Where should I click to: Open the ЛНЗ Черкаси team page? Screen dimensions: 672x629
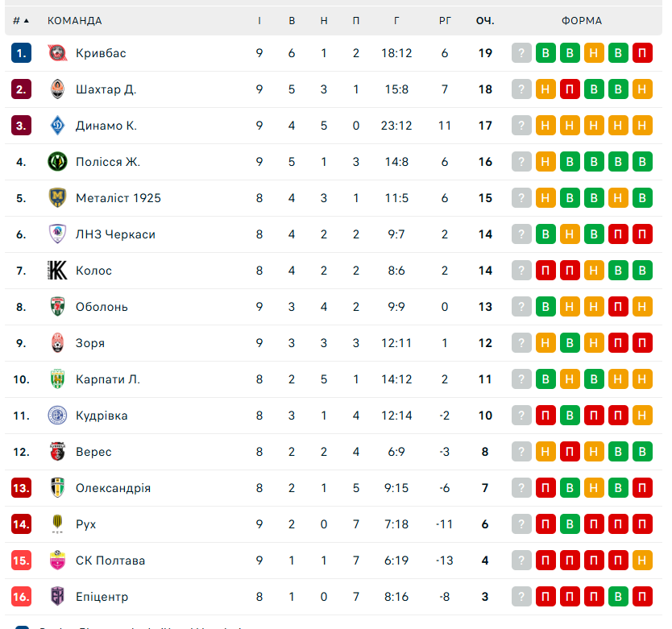pyautogui.click(x=115, y=234)
